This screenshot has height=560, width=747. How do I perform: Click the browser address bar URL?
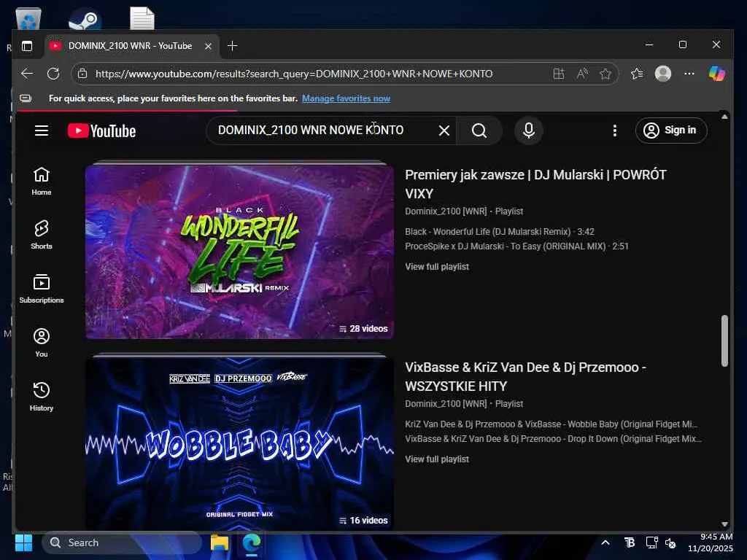(x=294, y=74)
